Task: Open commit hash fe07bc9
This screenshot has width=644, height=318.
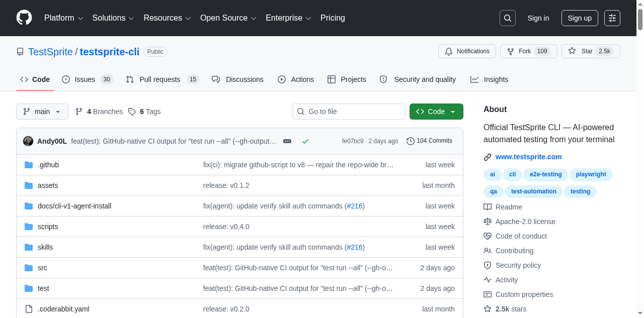Action: pos(353,141)
